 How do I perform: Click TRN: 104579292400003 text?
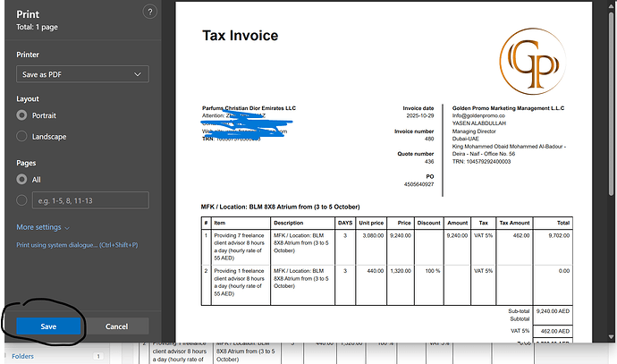[481, 162]
